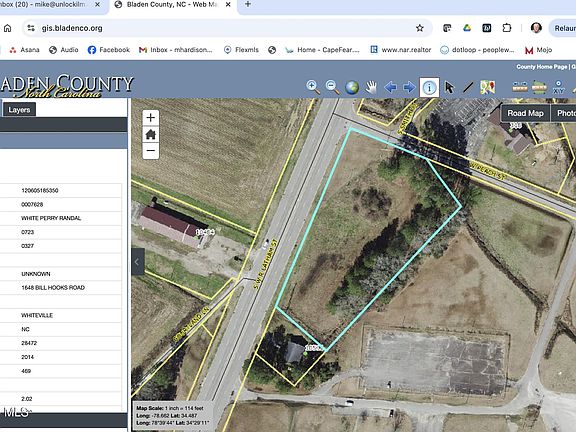Click the Bladen County logo

[x=66, y=86]
